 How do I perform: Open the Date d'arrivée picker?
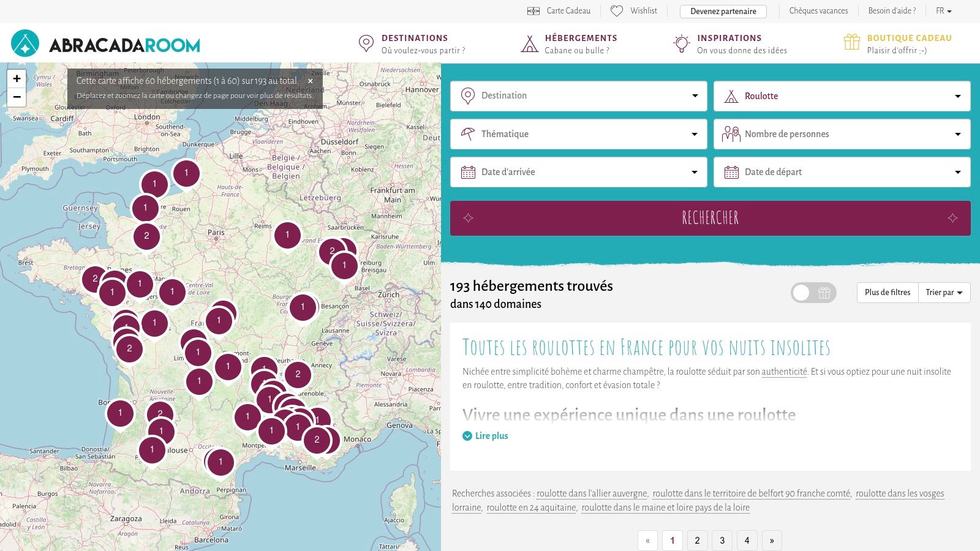579,172
